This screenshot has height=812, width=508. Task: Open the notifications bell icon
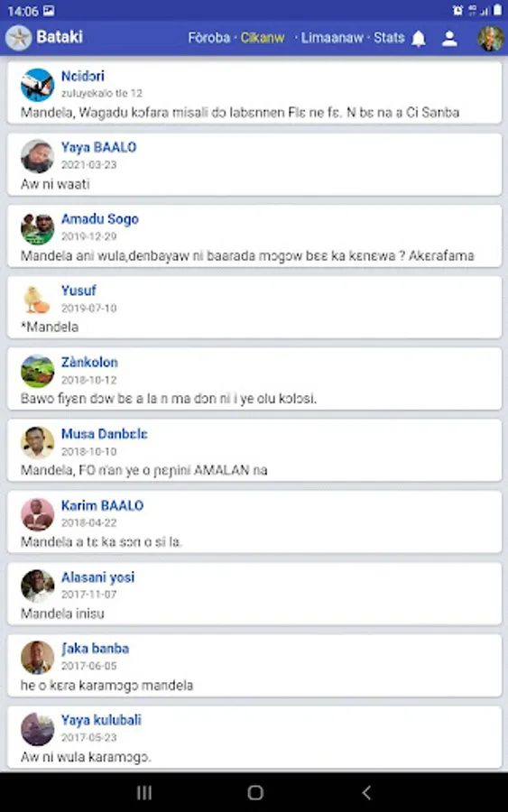419,38
